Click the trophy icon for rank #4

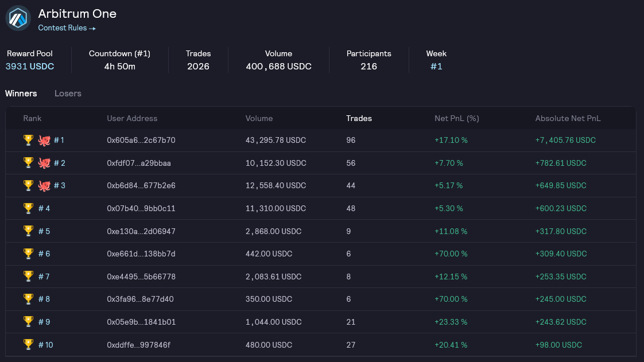28,208
